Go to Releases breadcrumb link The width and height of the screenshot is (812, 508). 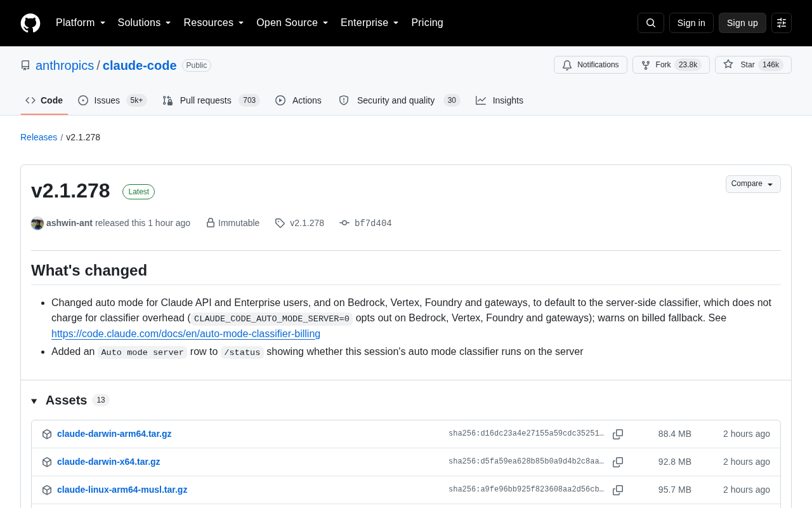tap(39, 137)
